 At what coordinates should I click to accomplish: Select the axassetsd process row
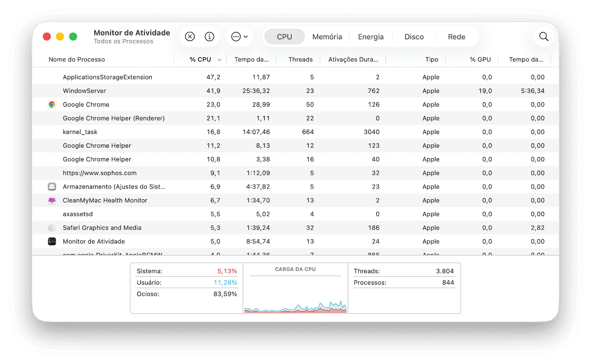[x=295, y=214]
